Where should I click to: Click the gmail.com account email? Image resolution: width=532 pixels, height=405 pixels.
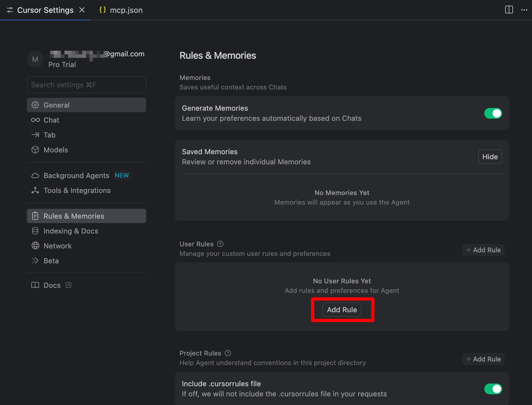coord(97,54)
